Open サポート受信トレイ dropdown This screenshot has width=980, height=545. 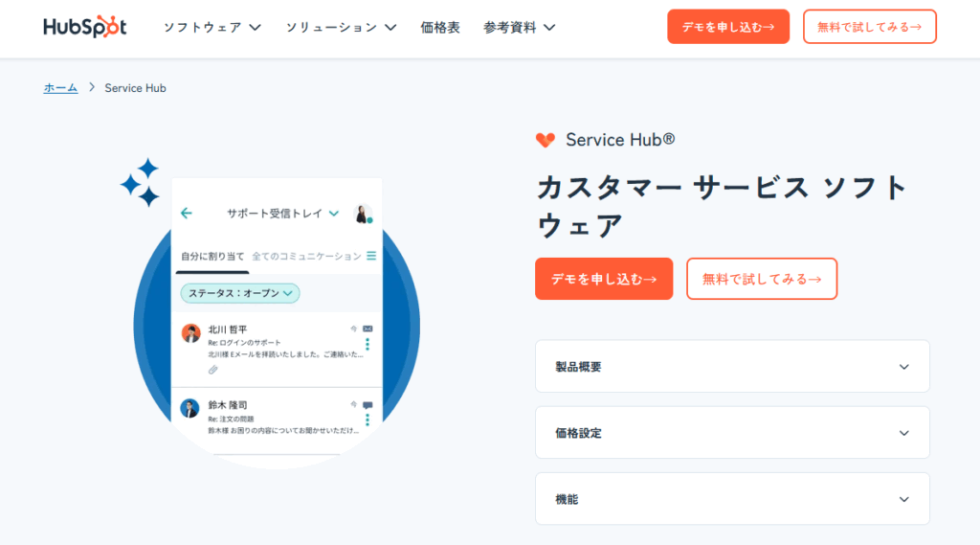pos(282,214)
